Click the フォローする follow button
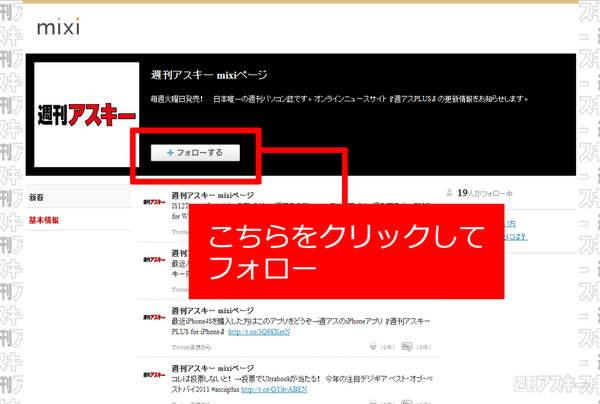Image resolution: width=600 pixels, height=404 pixels. pyautogui.click(x=195, y=153)
